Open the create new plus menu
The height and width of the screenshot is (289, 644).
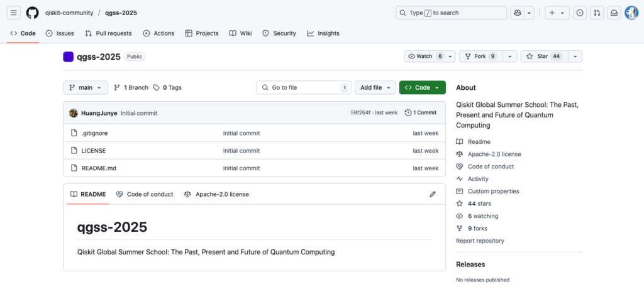(x=557, y=13)
